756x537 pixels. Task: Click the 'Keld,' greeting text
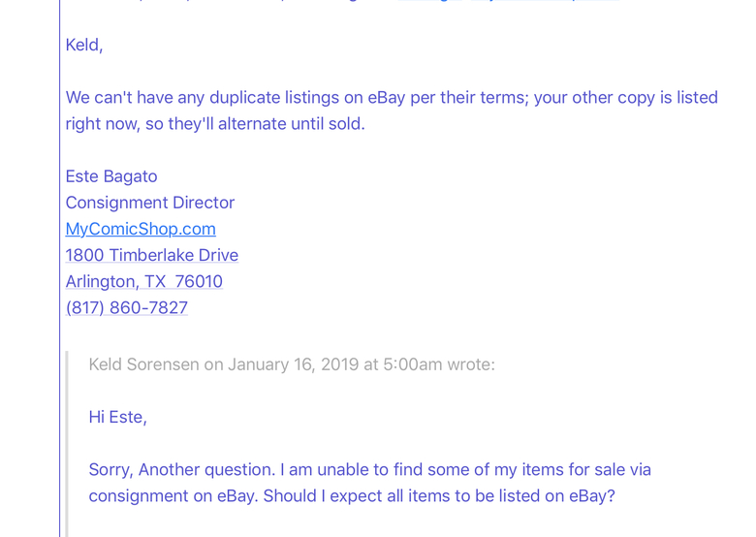click(x=84, y=45)
